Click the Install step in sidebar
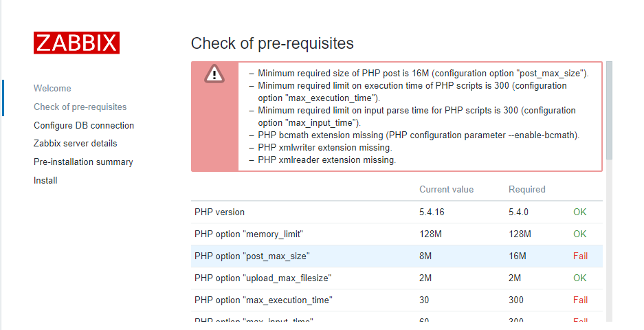The image size is (644, 330). pos(45,181)
